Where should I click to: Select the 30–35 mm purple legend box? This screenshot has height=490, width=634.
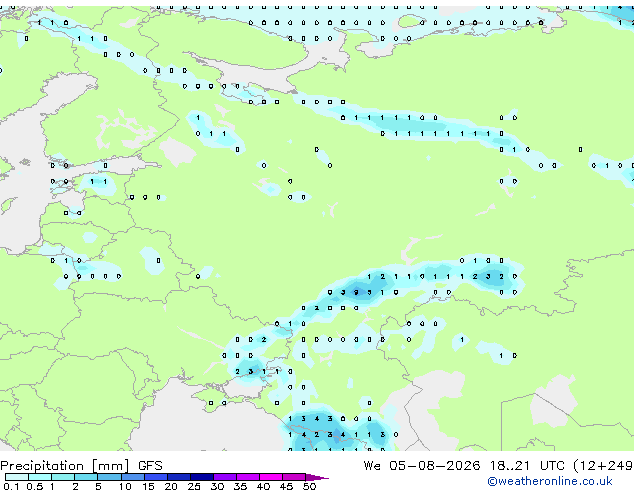point(225,477)
